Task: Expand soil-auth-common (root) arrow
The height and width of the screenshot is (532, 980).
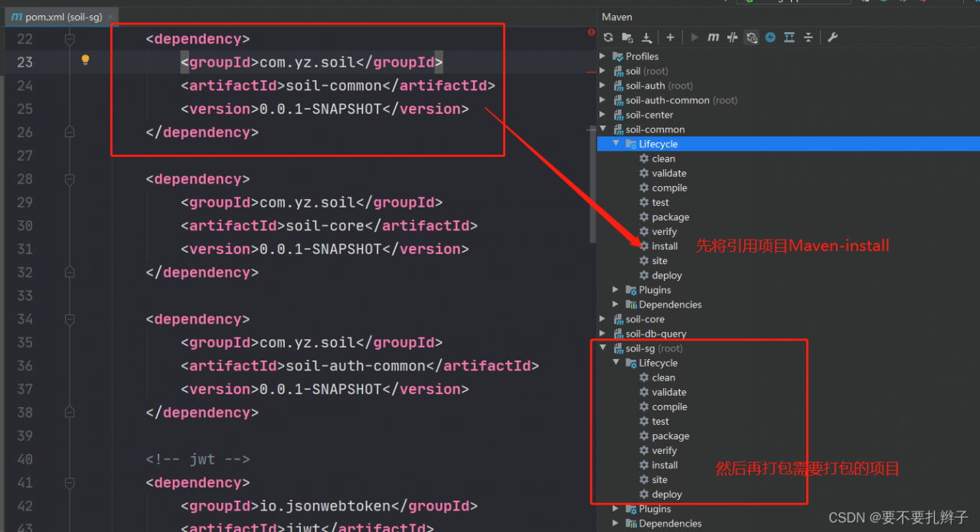Action: click(x=603, y=100)
